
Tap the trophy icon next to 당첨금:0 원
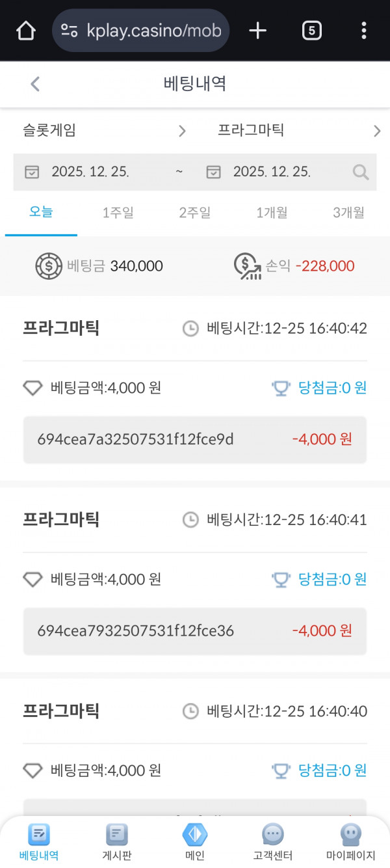coord(281,388)
